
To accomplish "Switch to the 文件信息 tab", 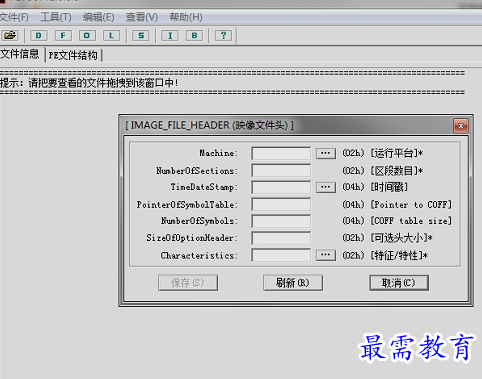I will click(20, 54).
